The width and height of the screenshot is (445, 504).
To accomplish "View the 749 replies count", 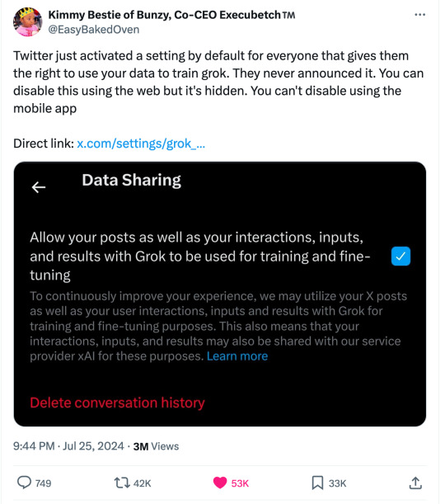I will point(44,483).
